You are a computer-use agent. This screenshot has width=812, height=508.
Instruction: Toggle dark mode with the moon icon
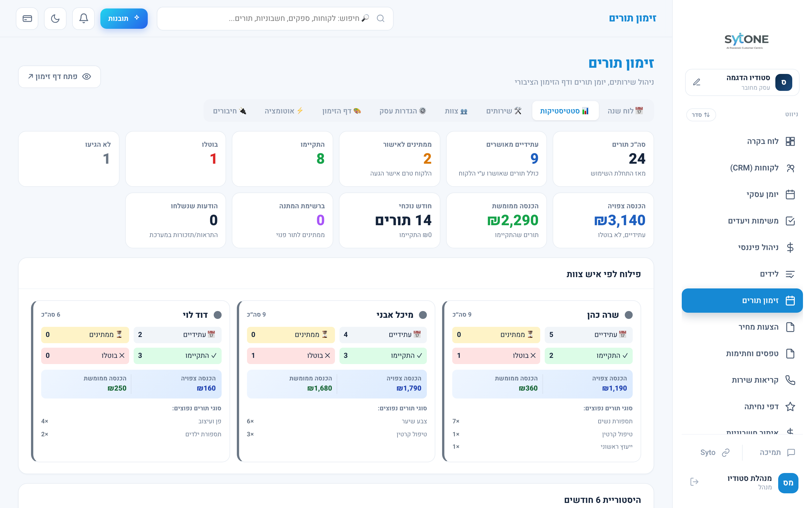click(55, 18)
